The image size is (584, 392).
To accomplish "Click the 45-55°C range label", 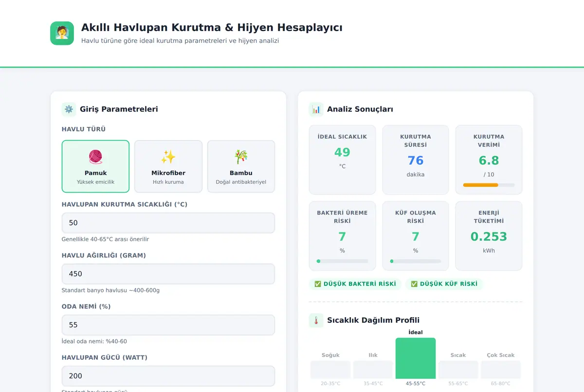I will (x=416, y=384).
